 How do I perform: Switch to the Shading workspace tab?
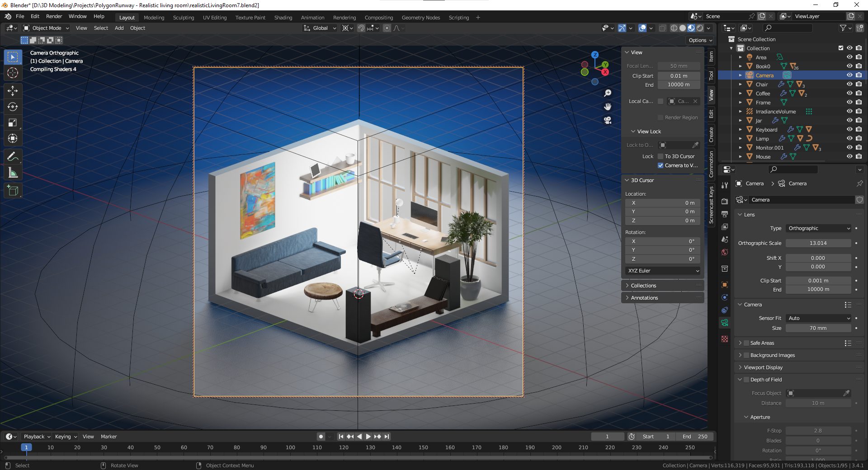pos(283,18)
